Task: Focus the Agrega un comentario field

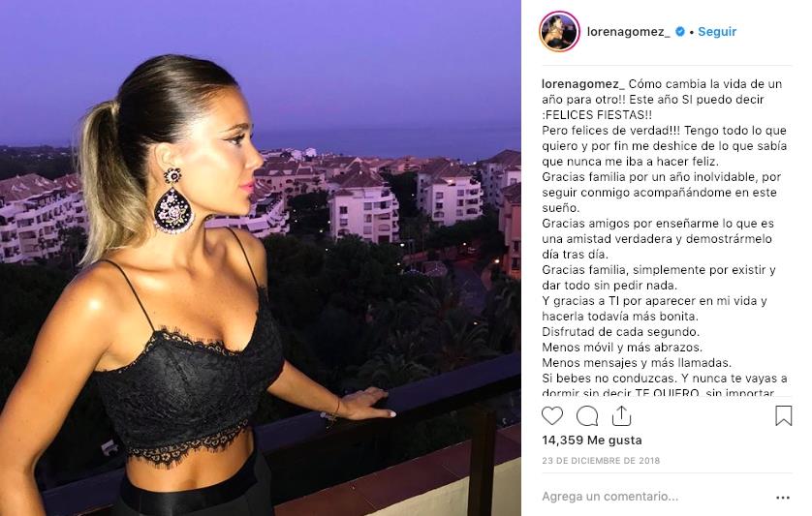Action: click(610, 497)
